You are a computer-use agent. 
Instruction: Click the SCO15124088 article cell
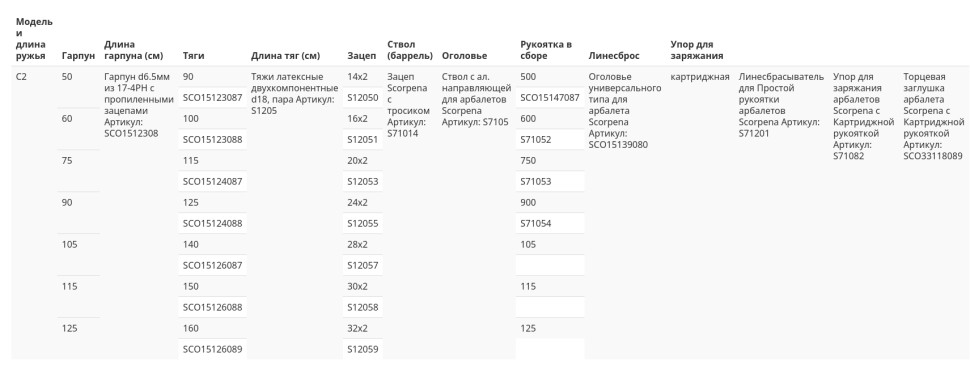[x=212, y=223]
